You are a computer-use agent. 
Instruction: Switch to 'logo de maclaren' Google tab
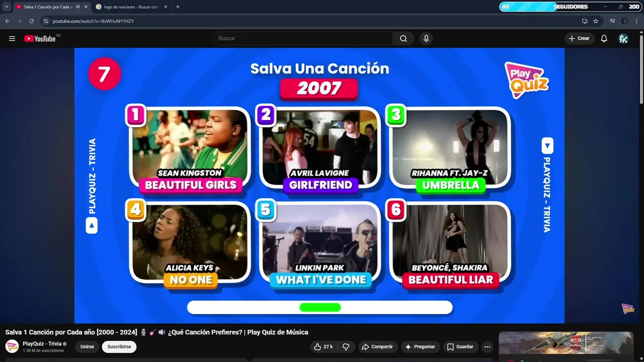pyautogui.click(x=131, y=7)
